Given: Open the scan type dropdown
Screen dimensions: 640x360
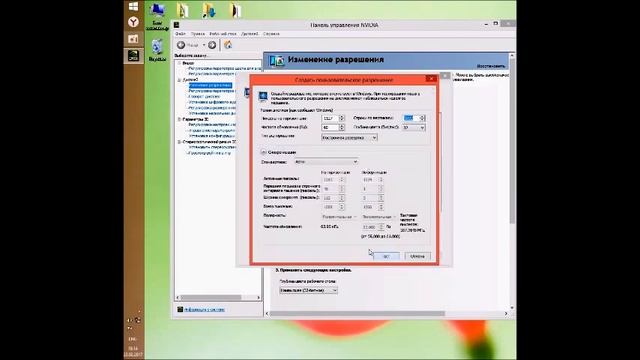Looking at the screenshot, I should click(349, 138).
